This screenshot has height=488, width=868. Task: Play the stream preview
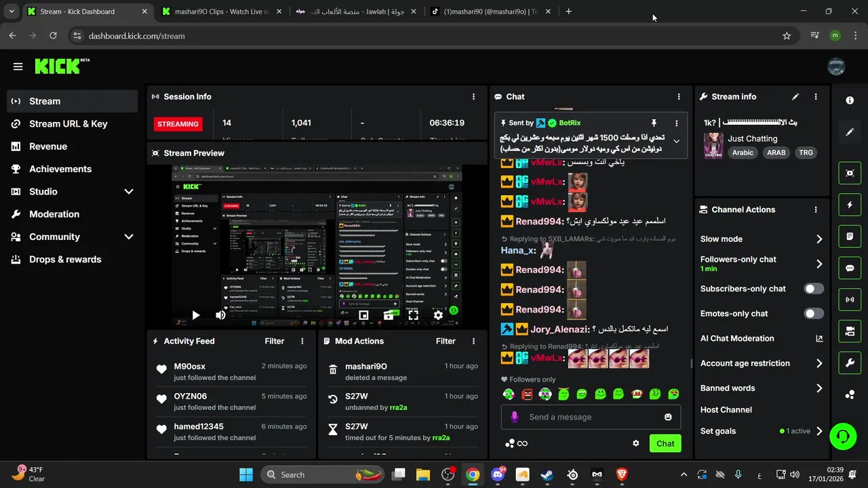(x=195, y=315)
